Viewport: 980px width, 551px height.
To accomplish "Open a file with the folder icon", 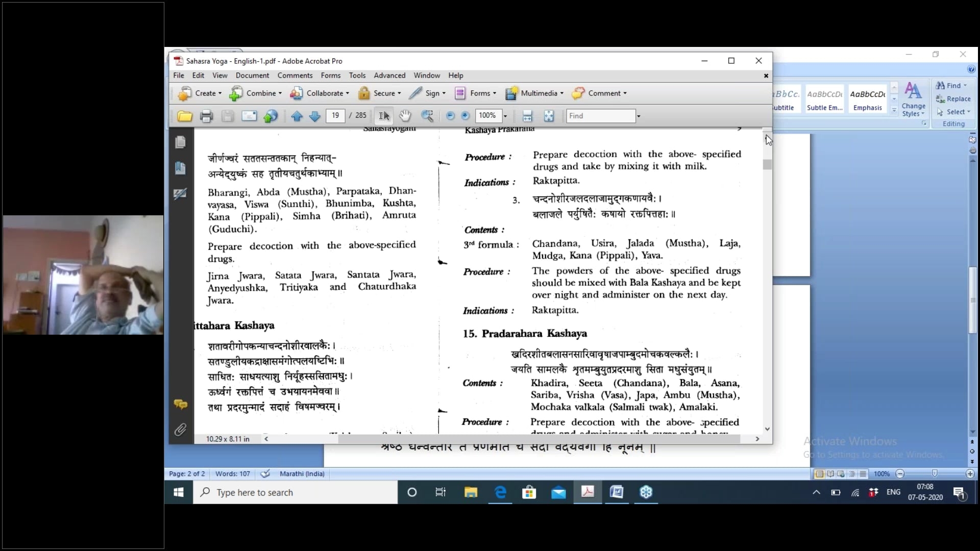I will 185,116.
